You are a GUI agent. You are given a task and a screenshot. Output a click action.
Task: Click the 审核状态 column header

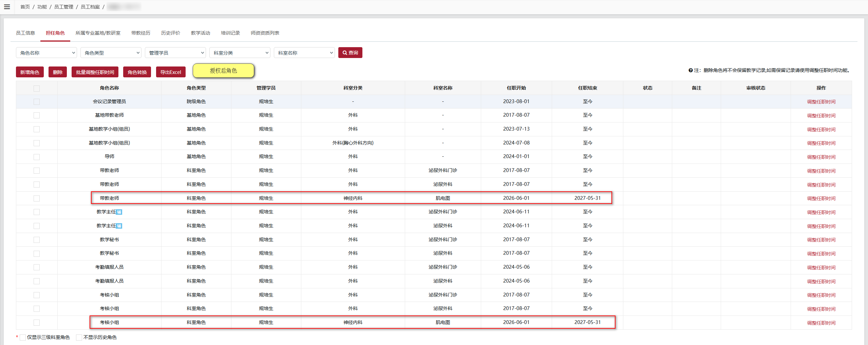pos(756,88)
